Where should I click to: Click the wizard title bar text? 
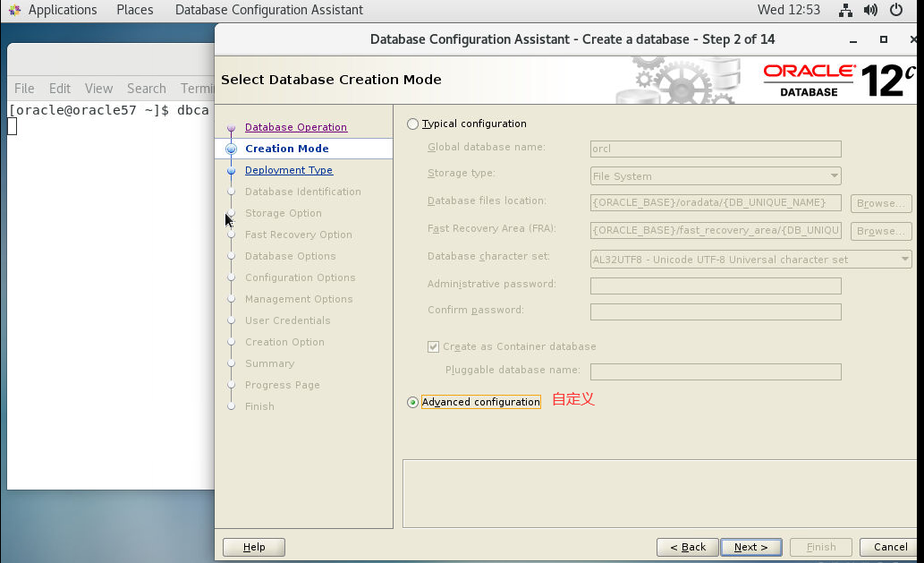(x=572, y=39)
